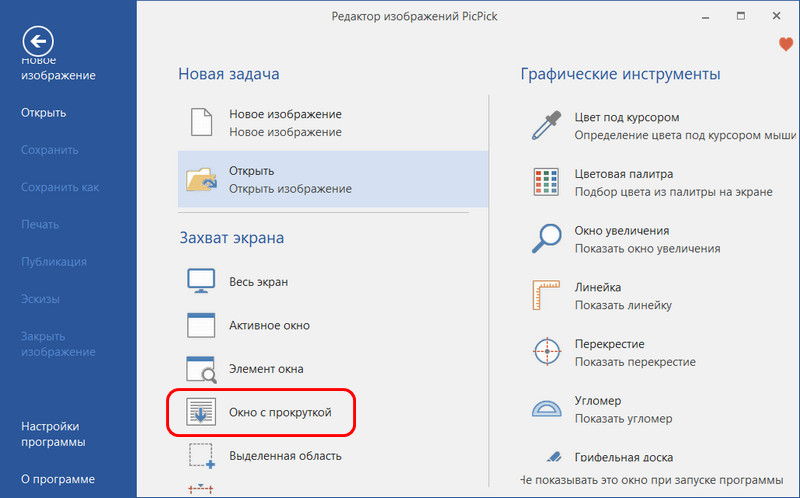Click the folder Open icon
Screen dimensions: 800x498
click(x=201, y=179)
